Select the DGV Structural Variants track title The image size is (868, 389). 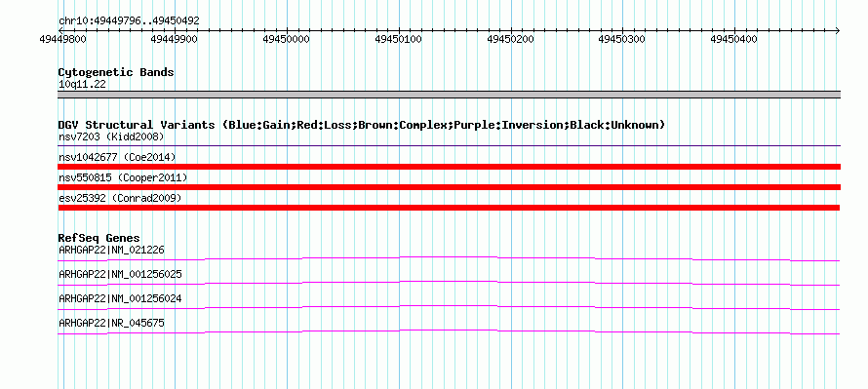point(362,125)
